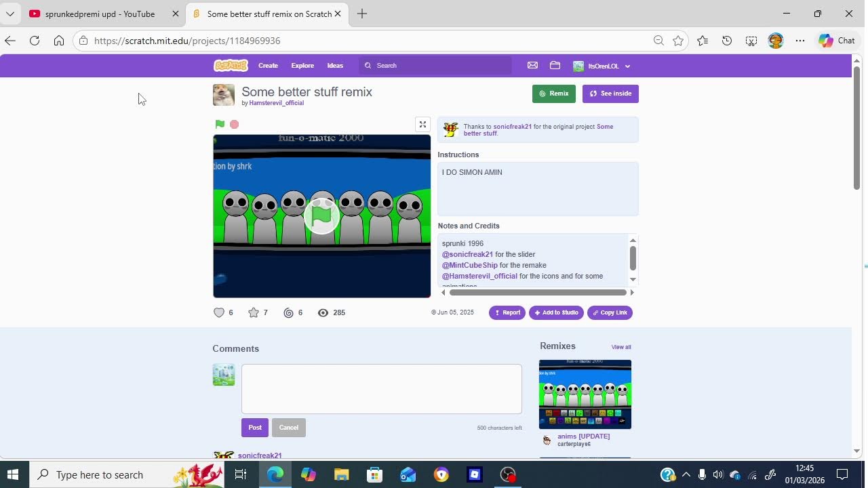The image size is (868, 488).
Task: Copy the project link
Action: pos(610,312)
